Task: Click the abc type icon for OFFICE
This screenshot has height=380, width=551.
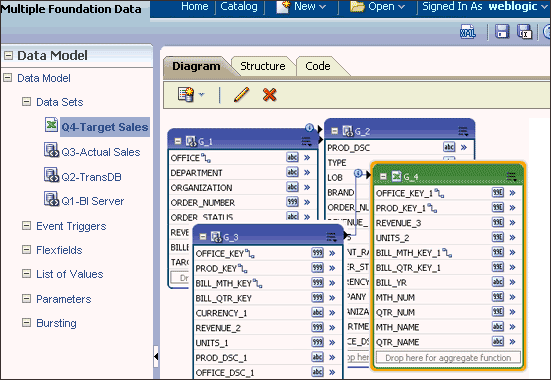Action: click(x=292, y=157)
